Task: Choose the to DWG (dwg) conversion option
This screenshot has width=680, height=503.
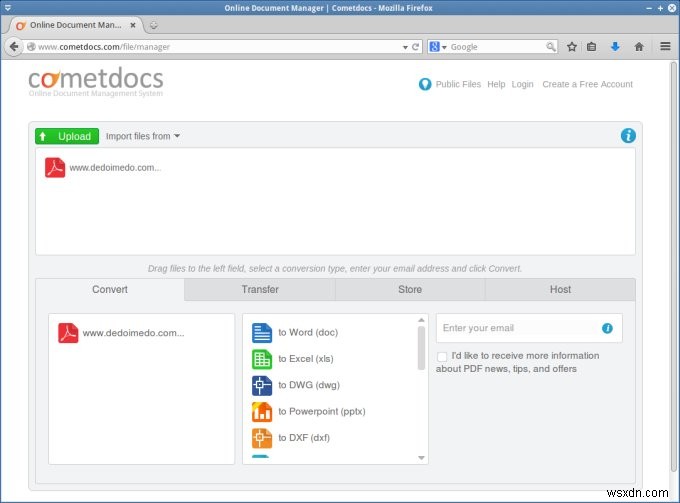Action: click(309, 385)
